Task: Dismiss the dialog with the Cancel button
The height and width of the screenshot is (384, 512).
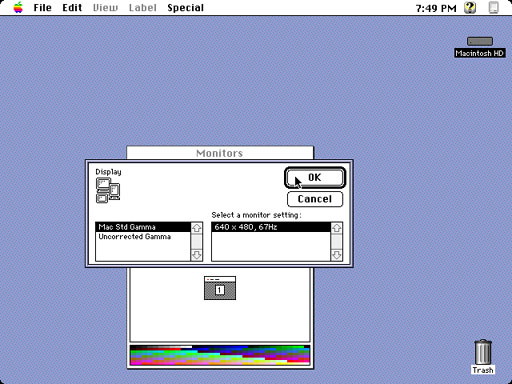Action: (315, 199)
